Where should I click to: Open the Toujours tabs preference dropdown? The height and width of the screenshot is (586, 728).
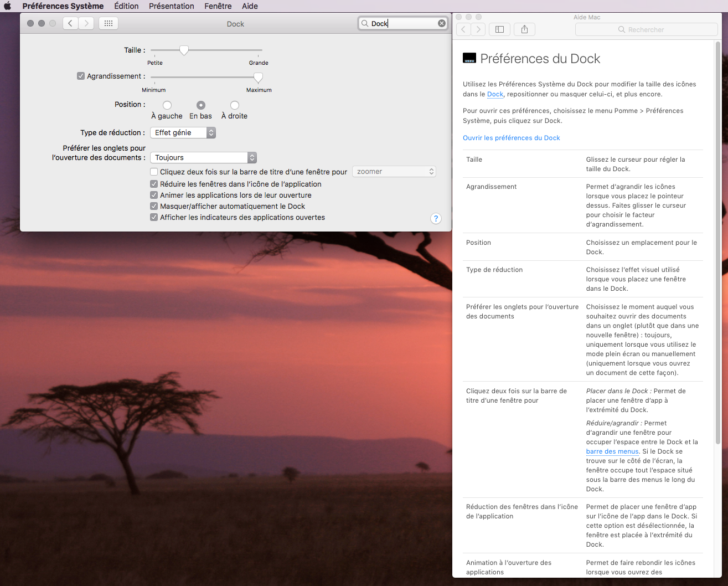pos(203,157)
